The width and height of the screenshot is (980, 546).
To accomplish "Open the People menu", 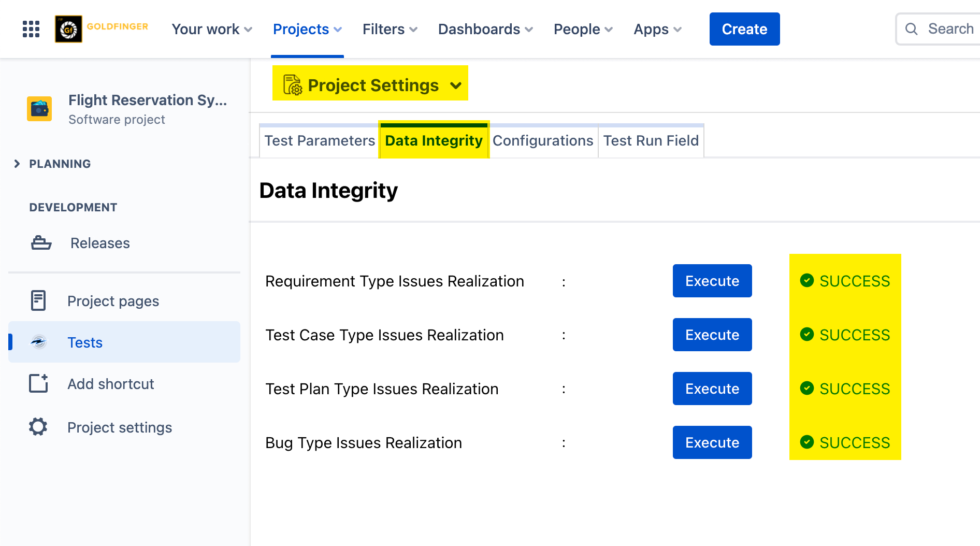I will tap(583, 29).
